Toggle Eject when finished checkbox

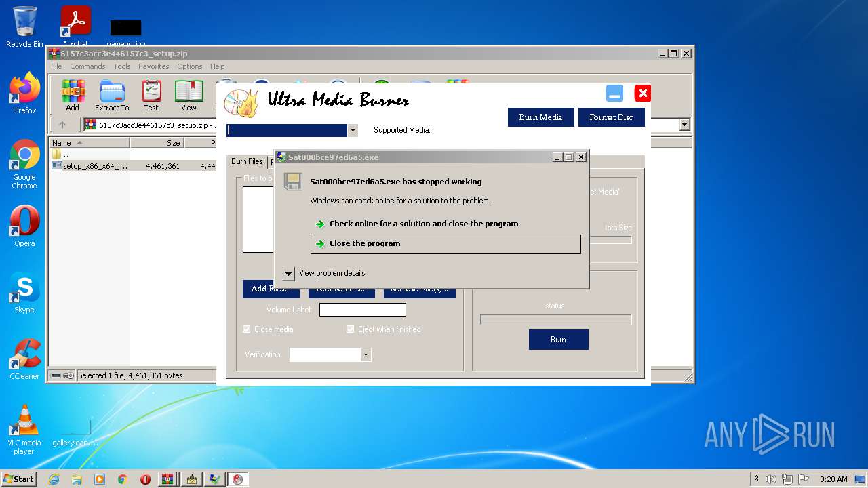pyautogui.click(x=351, y=329)
